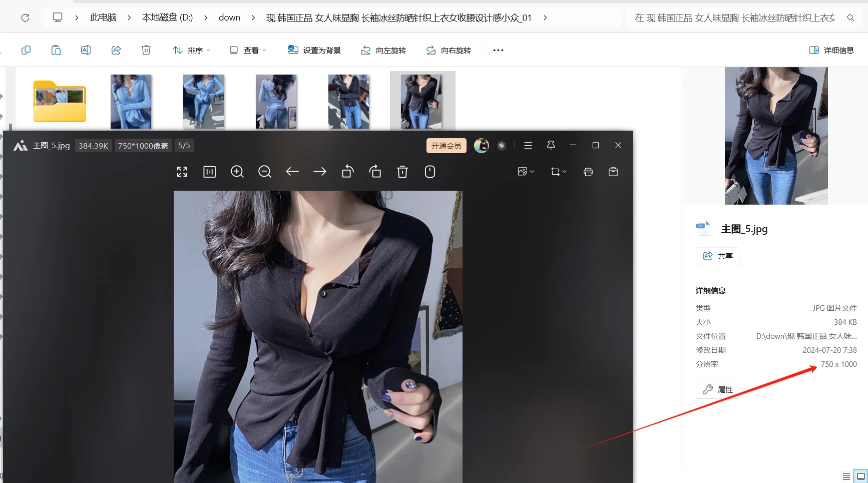View image at 1:1 actual size
The width and height of the screenshot is (868, 483).
pos(209,171)
